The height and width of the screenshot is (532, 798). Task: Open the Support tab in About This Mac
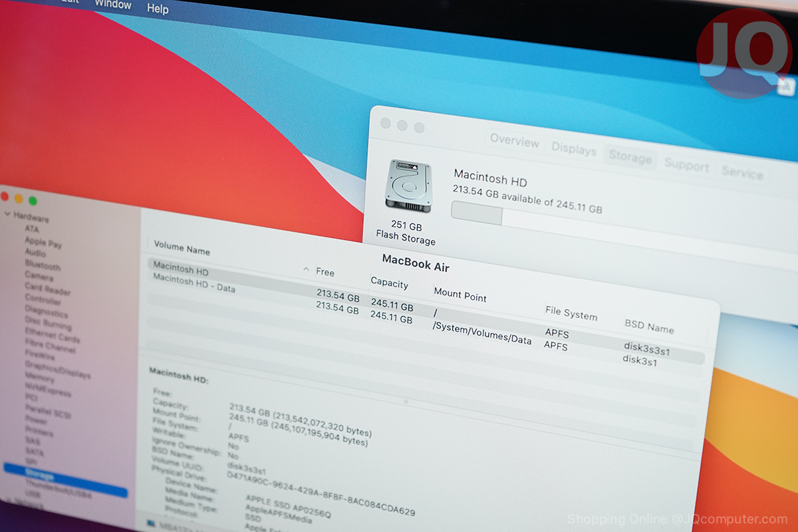687,165
